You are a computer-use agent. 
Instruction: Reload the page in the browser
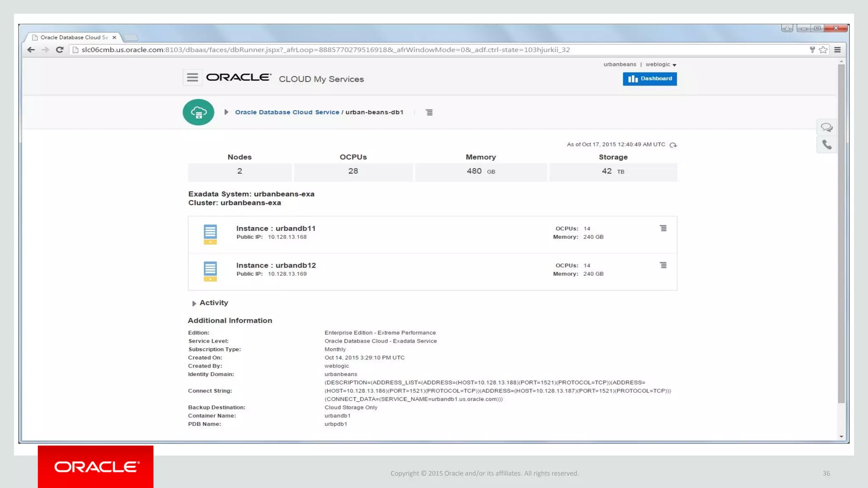coord(60,50)
